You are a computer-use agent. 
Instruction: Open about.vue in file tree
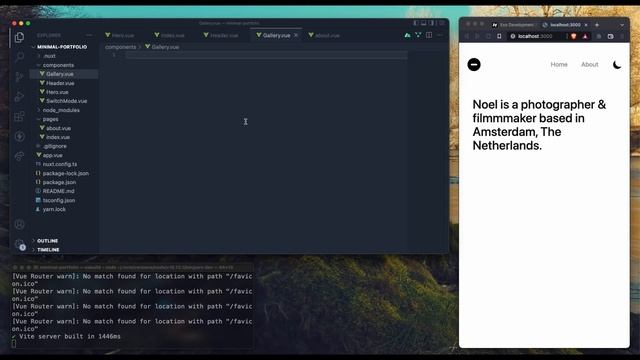pyautogui.click(x=58, y=128)
